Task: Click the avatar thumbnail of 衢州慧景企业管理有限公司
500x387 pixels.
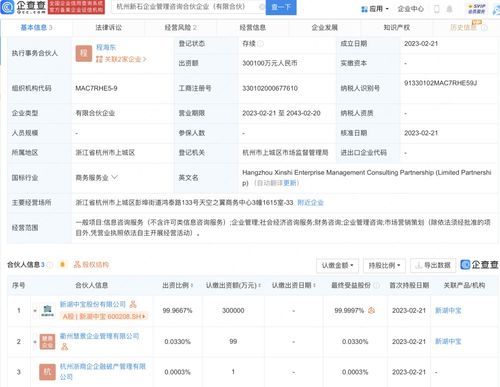Action: point(47,342)
